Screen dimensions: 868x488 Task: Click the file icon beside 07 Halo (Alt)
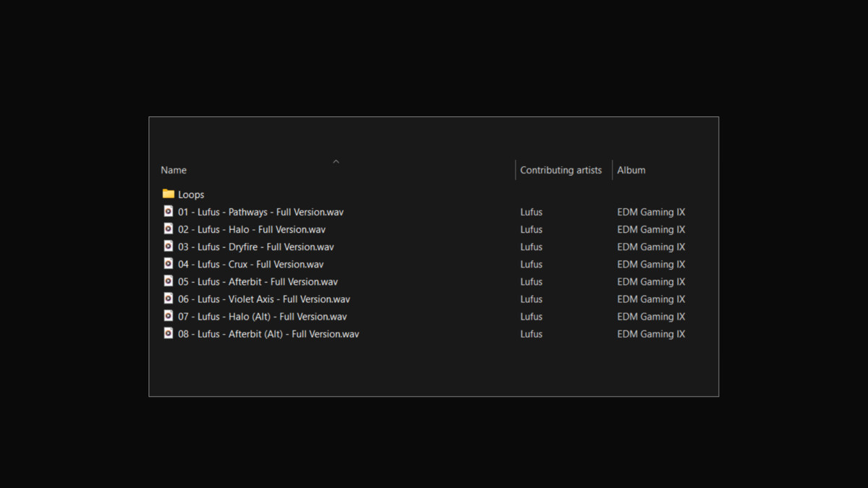point(169,316)
